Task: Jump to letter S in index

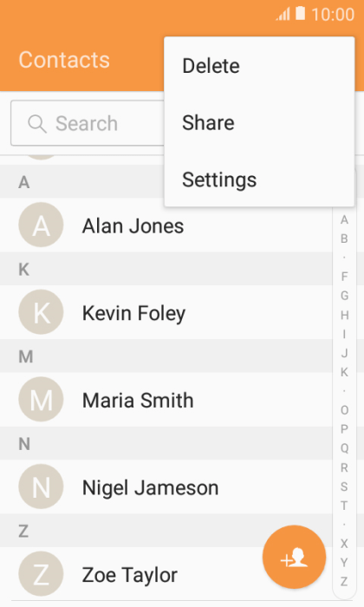Action: point(344,486)
